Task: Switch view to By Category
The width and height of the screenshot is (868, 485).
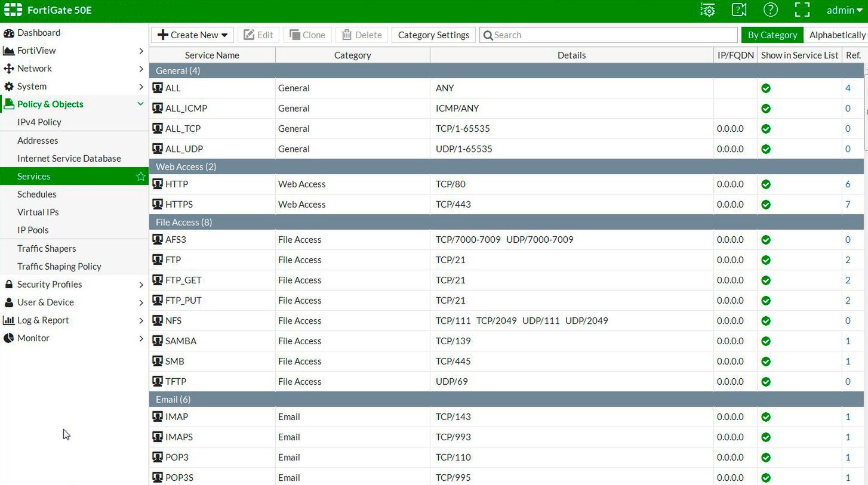Action: point(772,35)
